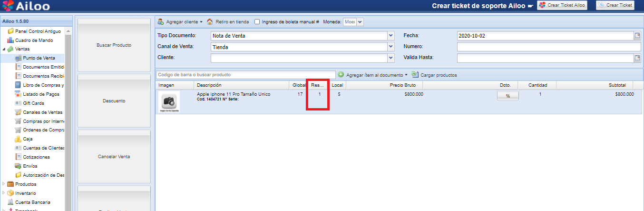644x211 pixels.
Task: Open Autorización de Descuentos folder icon
Action: [18, 175]
